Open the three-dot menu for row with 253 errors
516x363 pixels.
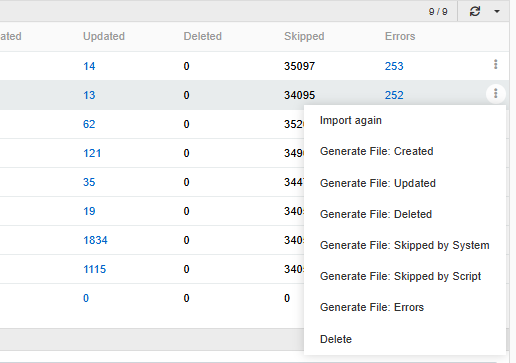click(496, 64)
